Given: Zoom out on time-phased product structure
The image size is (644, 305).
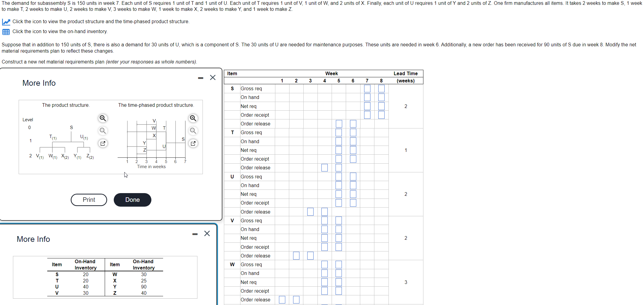Looking at the screenshot, I should 193,131.
